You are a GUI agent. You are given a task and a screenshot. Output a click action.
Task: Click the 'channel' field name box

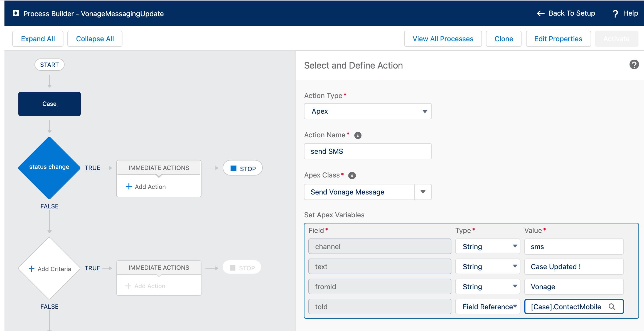coord(380,246)
